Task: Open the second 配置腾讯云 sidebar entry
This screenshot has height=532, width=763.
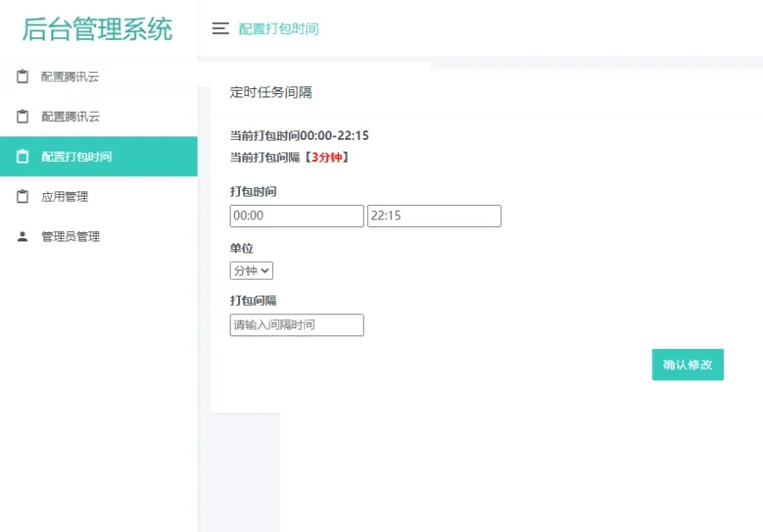Action: [x=70, y=117]
